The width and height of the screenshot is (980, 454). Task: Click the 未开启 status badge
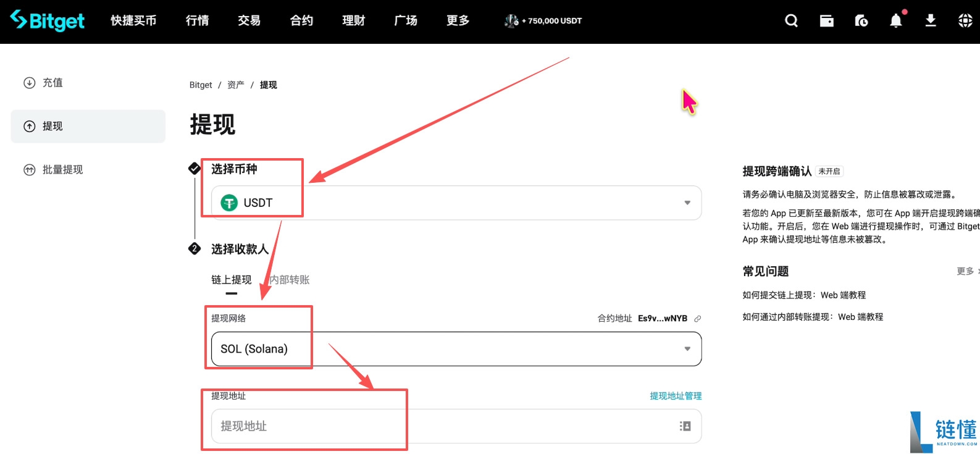point(829,172)
